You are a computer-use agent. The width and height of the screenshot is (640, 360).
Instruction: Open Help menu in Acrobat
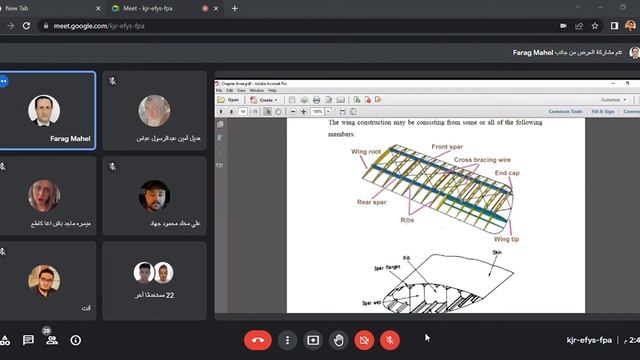(x=272, y=90)
